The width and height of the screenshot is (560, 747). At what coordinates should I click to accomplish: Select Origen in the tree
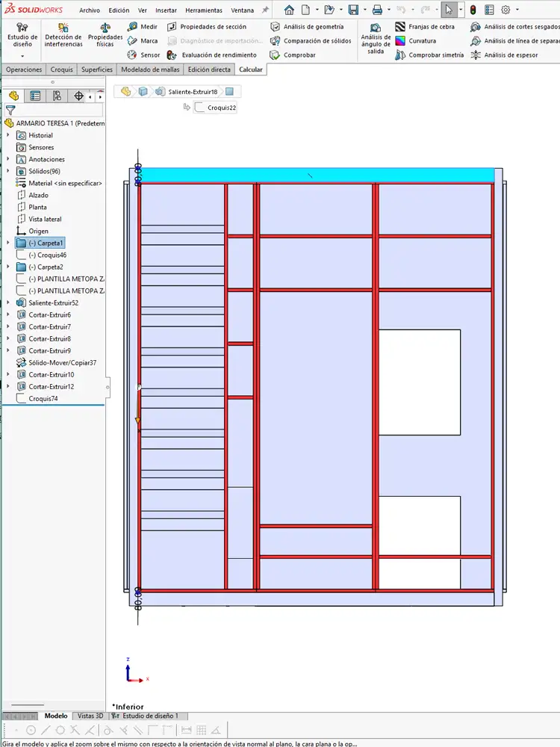33,231
